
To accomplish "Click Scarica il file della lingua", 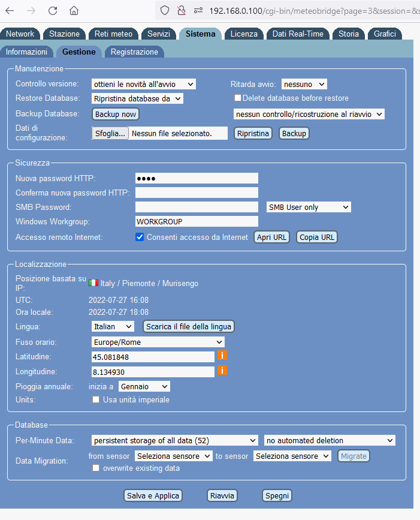I will 189,326.
